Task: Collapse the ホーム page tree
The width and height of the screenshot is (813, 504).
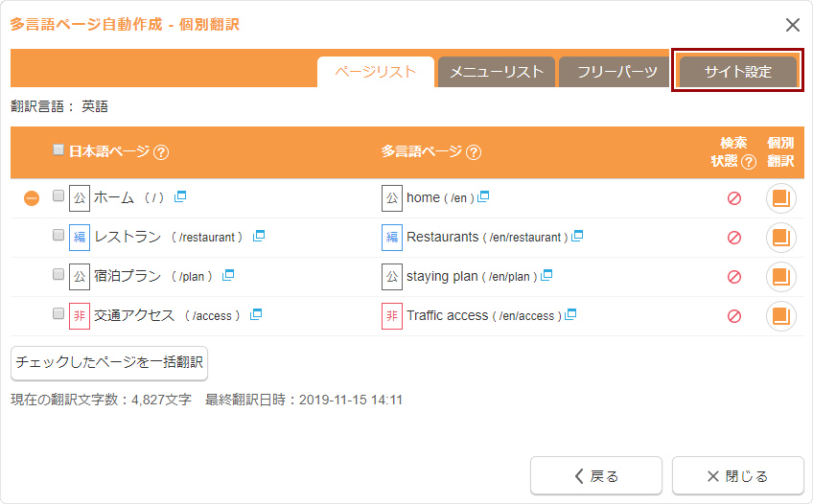Action: 32,198
